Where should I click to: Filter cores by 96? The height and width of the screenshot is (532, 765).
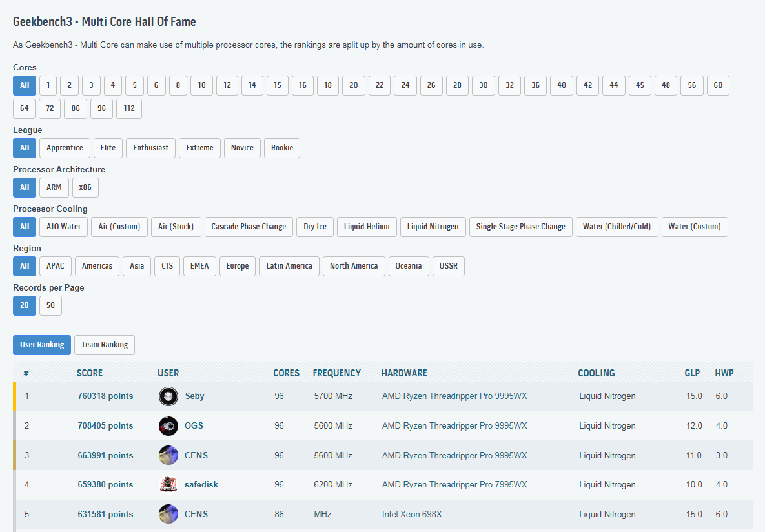(101, 108)
